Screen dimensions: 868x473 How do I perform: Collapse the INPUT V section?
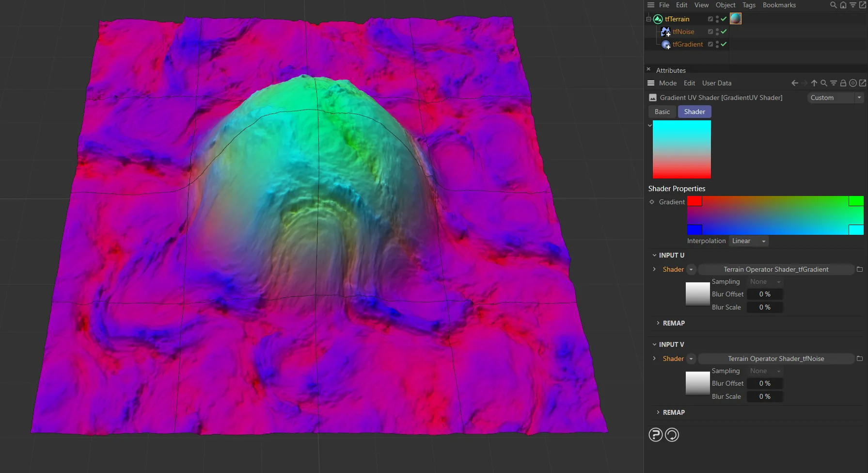click(654, 344)
